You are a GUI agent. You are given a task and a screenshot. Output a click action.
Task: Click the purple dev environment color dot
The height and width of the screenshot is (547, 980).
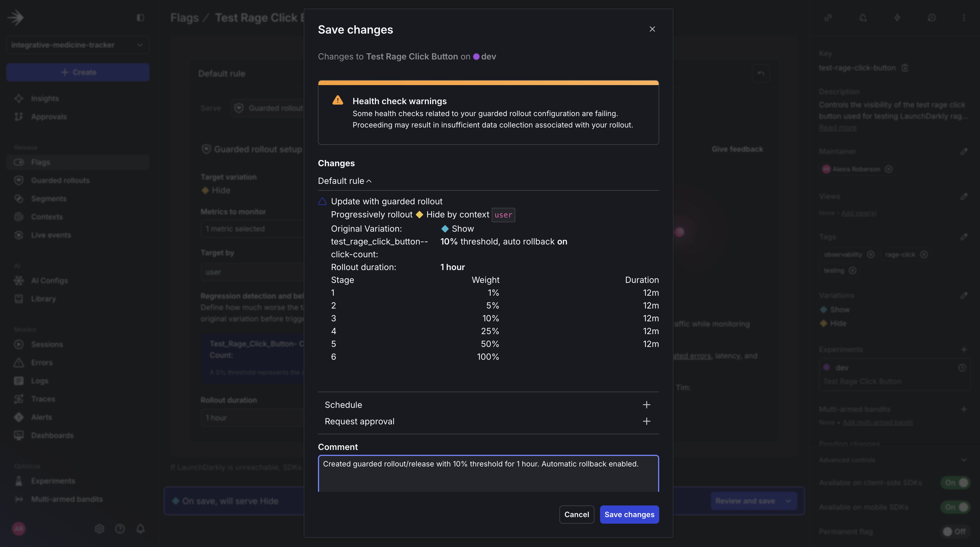(477, 56)
